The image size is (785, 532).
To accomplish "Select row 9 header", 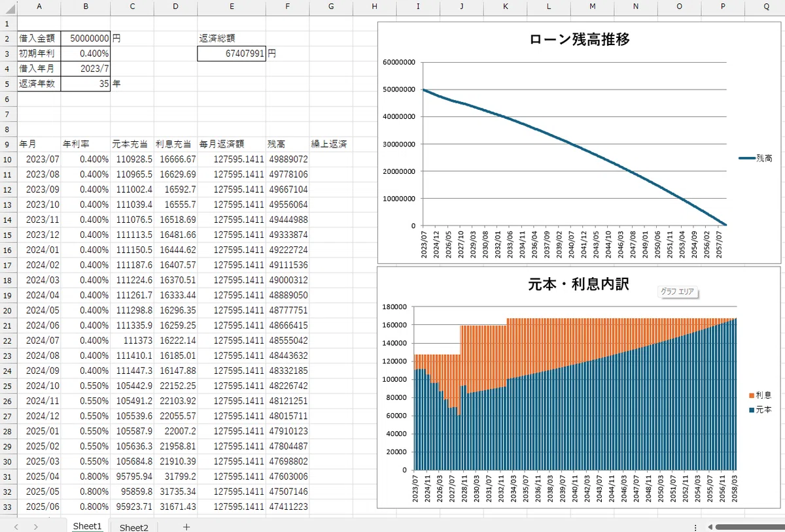I will pos(8,144).
